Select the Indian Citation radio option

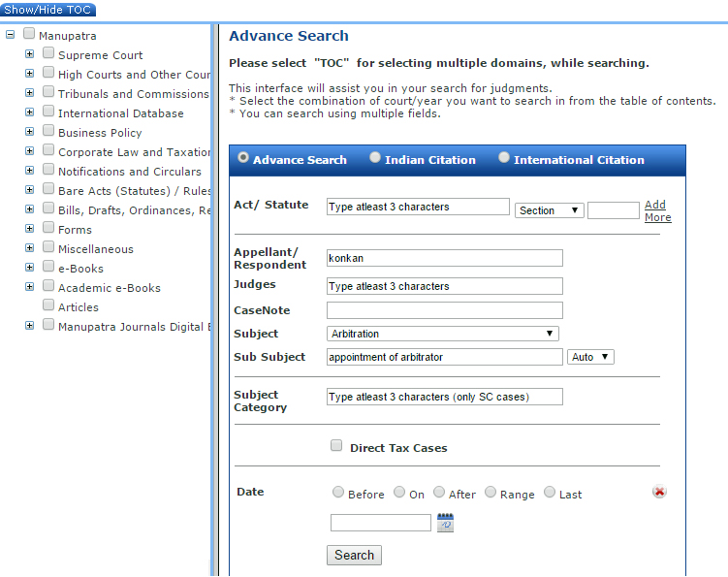375,157
